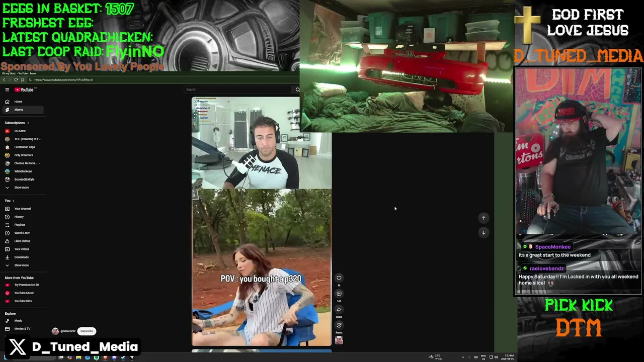Open the YouTube hamburger guide menu

pyautogui.click(x=7, y=89)
